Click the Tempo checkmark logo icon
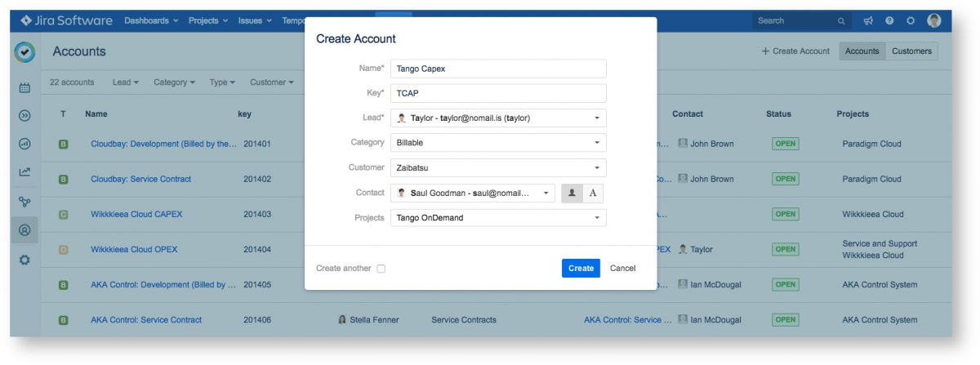Viewport: 980px width, 365px height. point(24,52)
